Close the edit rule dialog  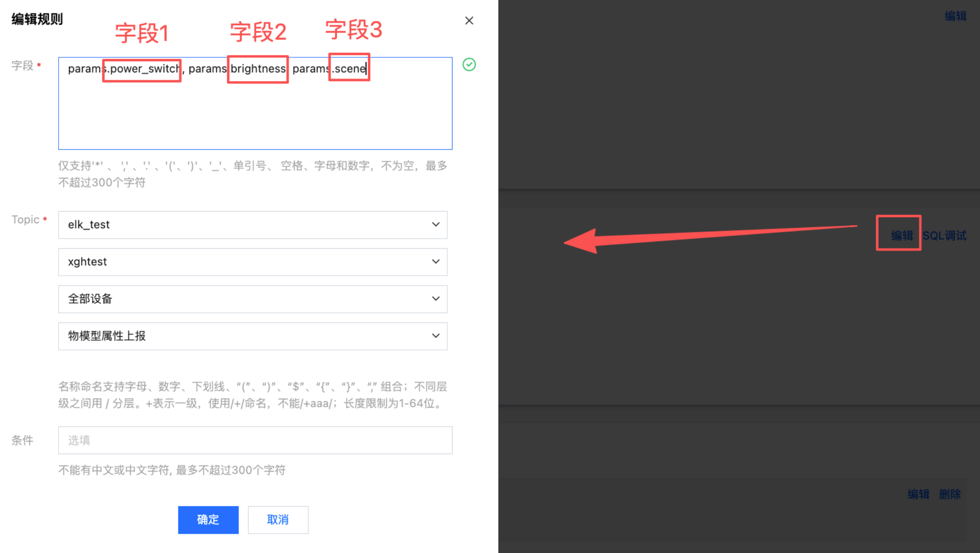[469, 21]
